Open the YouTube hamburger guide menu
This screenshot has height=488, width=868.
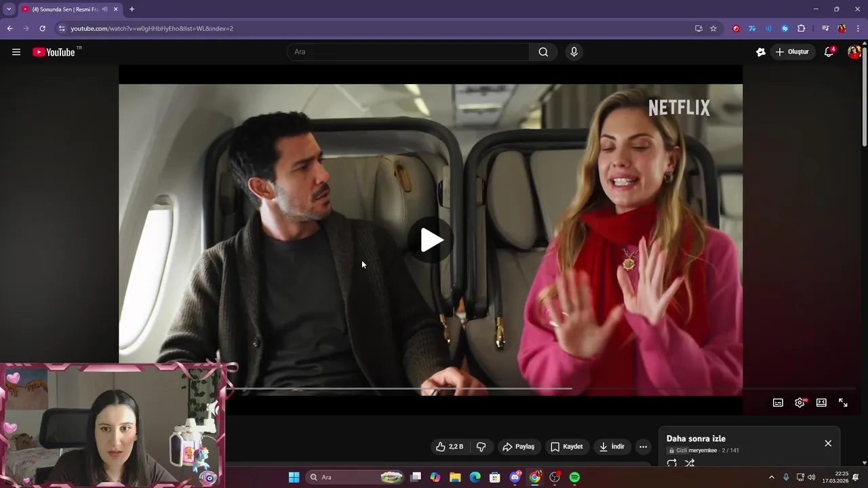click(x=16, y=52)
